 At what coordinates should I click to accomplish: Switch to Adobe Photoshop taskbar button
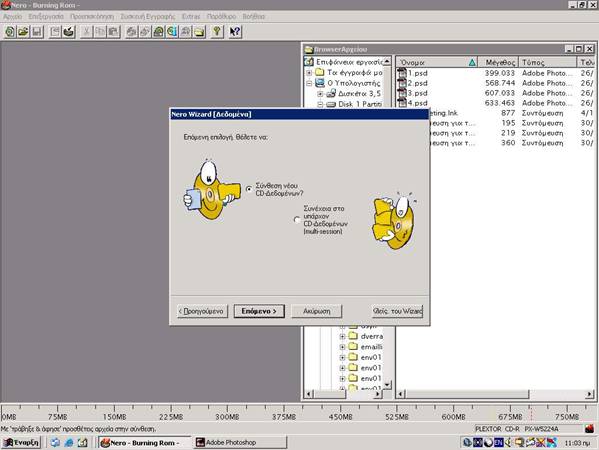240,442
